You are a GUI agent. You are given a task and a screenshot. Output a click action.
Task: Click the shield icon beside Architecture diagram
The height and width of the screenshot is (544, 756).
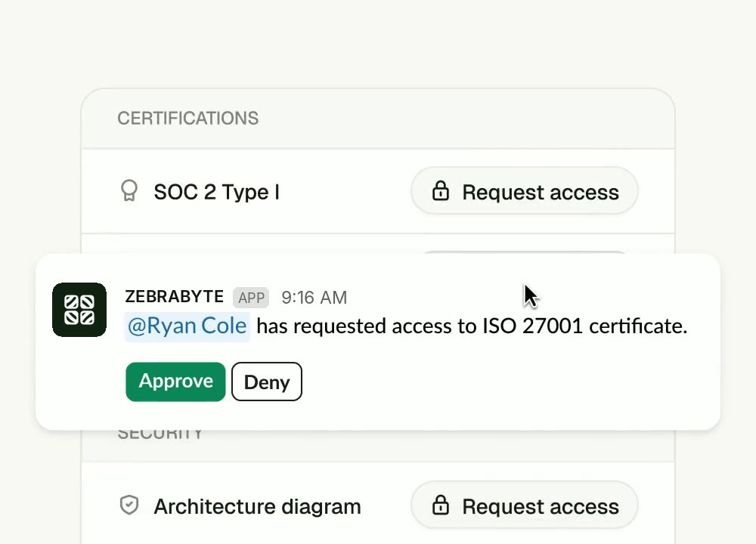click(129, 505)
